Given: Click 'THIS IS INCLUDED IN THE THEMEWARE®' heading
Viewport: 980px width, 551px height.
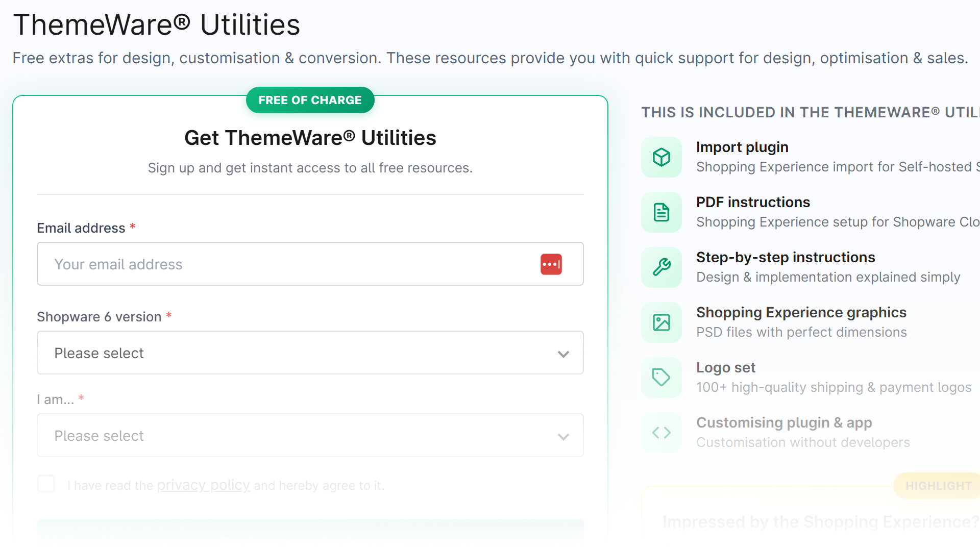Looking at the screenshot, I should pos(811,112).
